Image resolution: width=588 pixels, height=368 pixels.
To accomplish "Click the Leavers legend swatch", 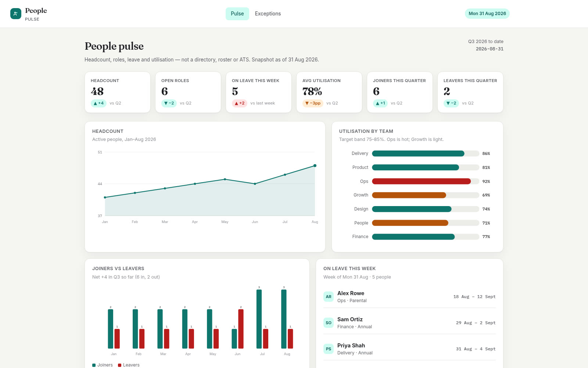I will click(120, 365).
